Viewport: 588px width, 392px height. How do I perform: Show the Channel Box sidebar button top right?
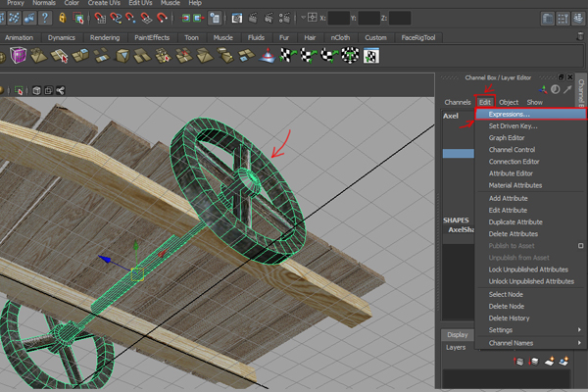point(579,19)
